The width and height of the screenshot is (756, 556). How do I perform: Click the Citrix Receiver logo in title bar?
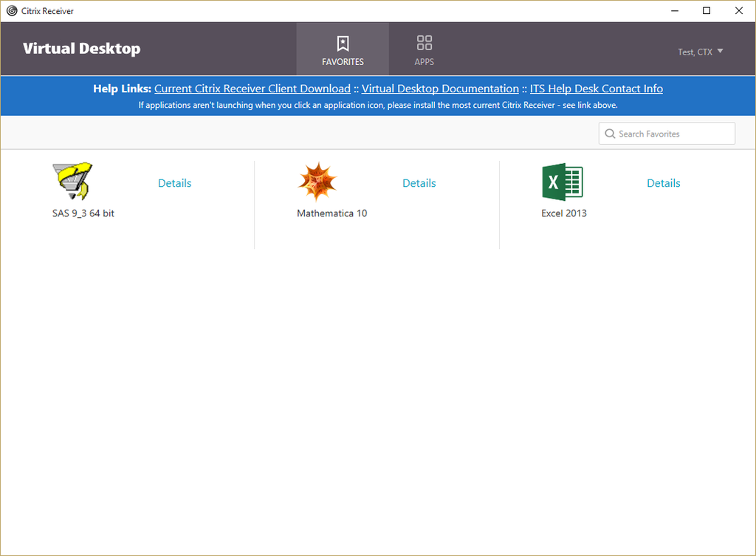11,10
